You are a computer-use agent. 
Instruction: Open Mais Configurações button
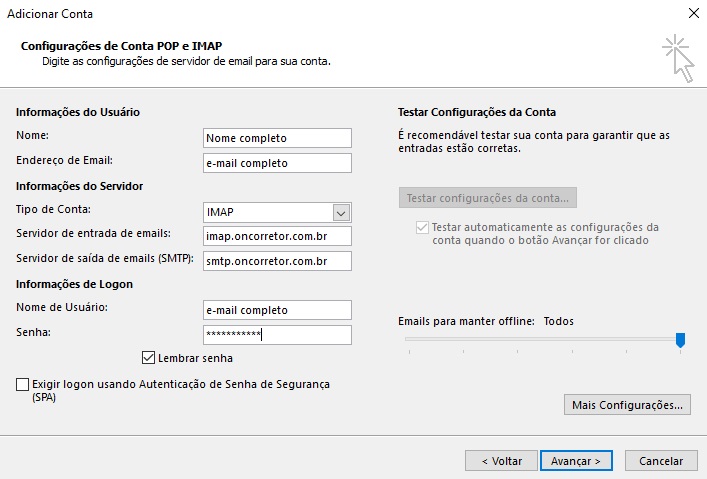[x=627, y=405]
